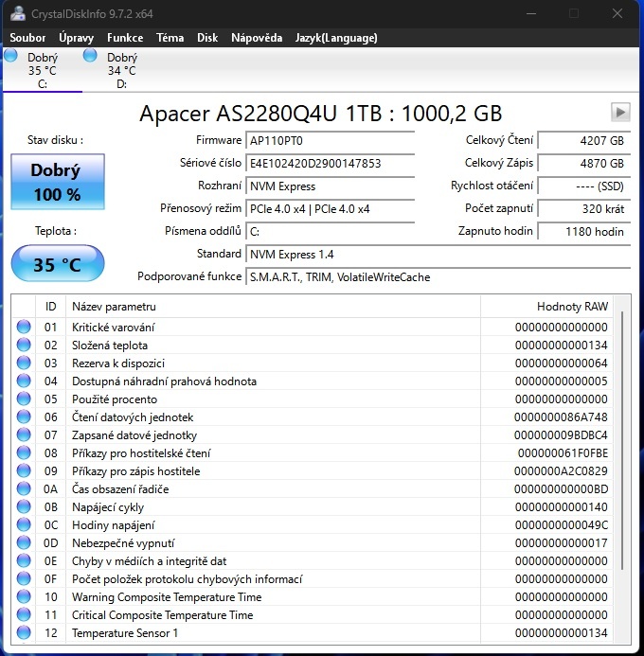Click status orb of Čtení datových jednotek row

(24, 417)
